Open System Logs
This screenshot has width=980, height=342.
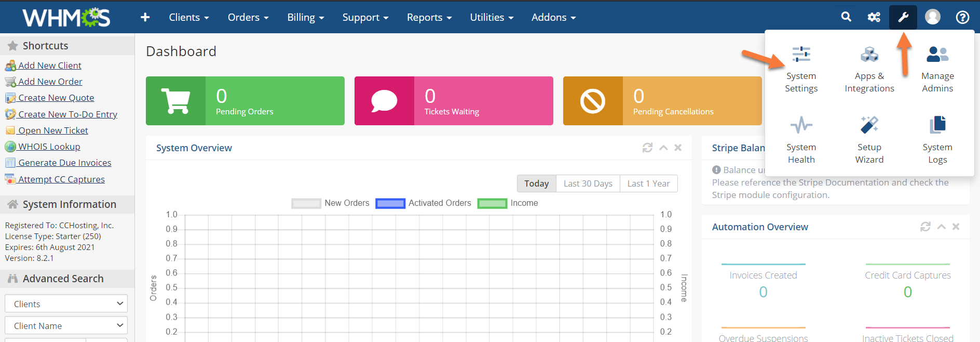point(937,140)
